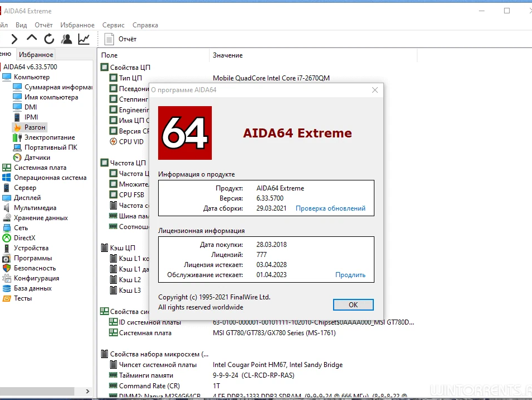
Task: Switch to the Избранное sidebar tab
Action: click(x=36, y=55)
